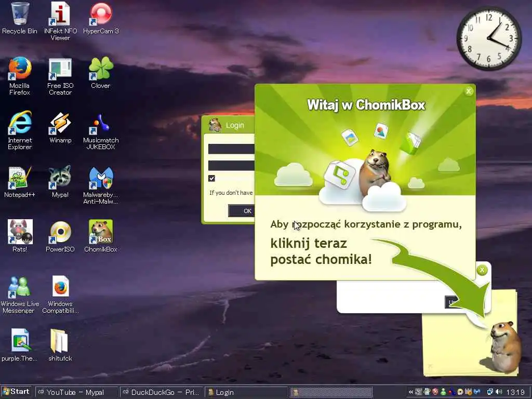Viewport: 532px width, 399px height.
Task: Click the 13:19 taskbar clock
Action: (515, 392)
